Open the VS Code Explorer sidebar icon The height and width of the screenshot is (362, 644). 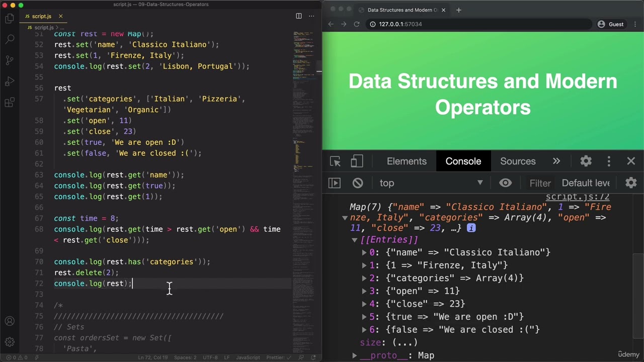(10, 19)
